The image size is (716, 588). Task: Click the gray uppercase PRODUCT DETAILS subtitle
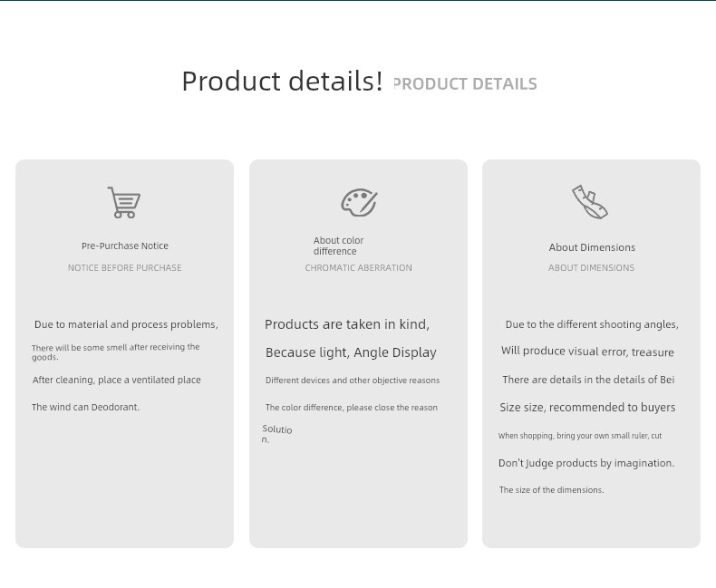point(465,84)
